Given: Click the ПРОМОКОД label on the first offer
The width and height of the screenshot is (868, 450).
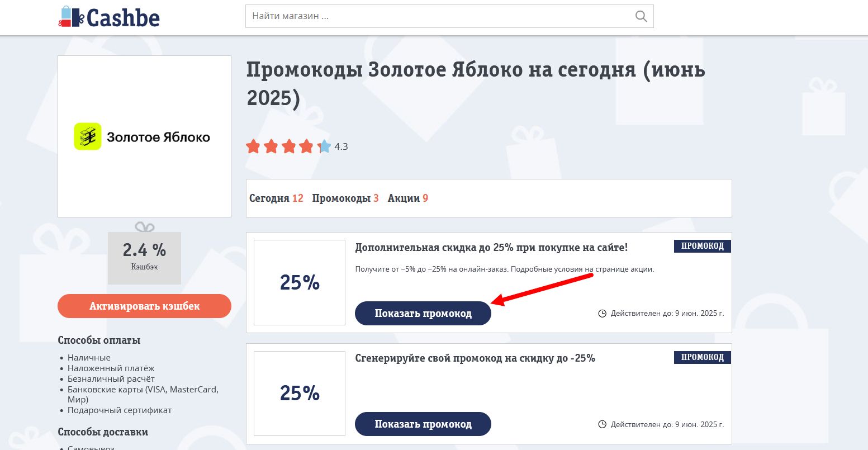Looking at the screenshot, I should point(703,246).
